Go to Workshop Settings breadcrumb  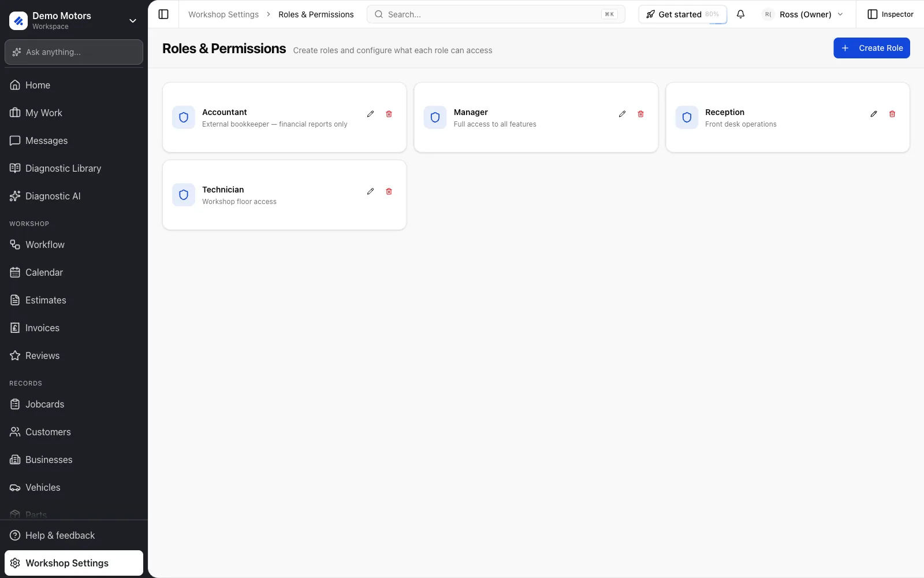tap(223, 14)
